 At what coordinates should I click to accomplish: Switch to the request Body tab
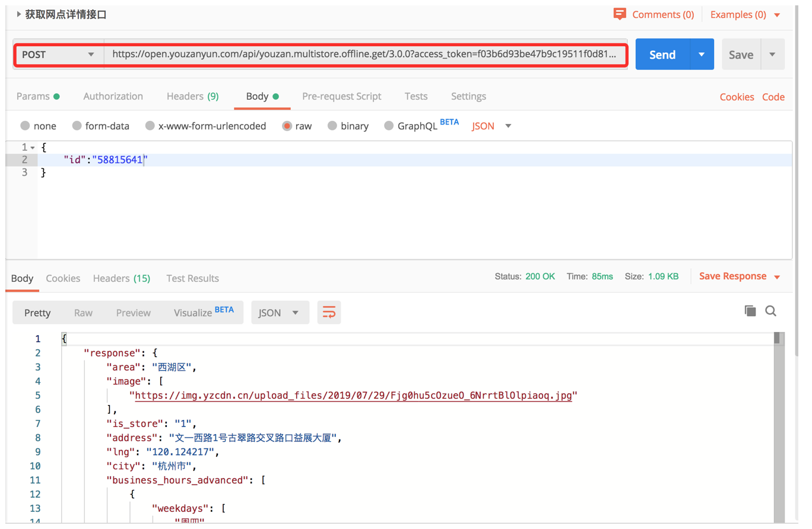point(262,96)
